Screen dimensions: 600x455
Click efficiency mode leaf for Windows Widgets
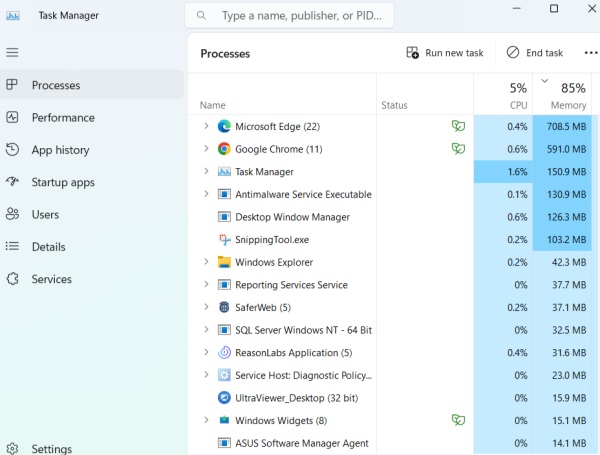click(458, 420)
